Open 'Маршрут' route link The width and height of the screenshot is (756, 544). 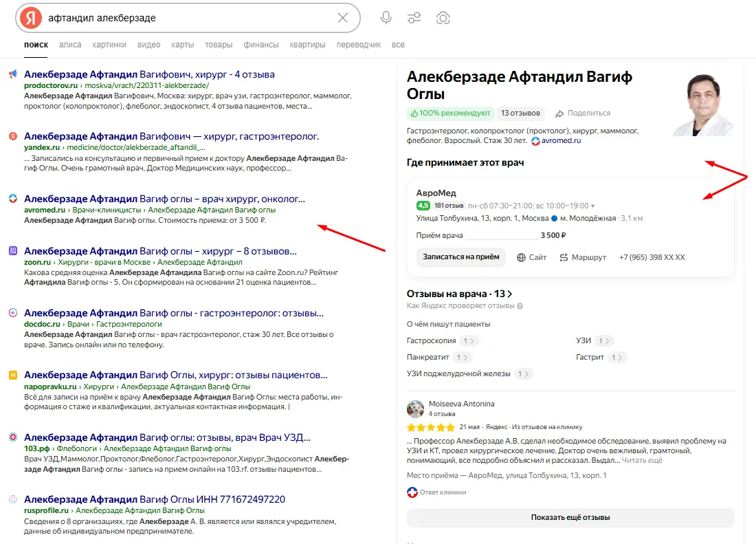(582, 257)
